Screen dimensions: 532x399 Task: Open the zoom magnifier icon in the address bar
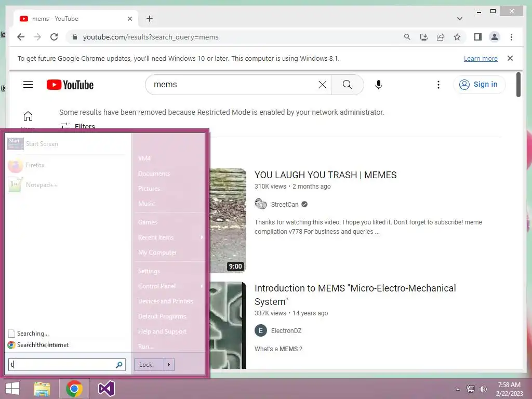407,37
